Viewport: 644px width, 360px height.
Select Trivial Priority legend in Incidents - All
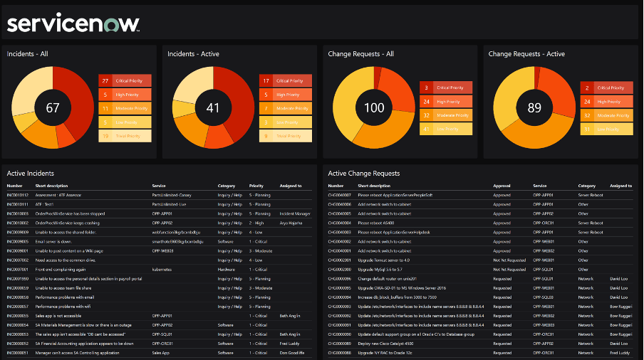[125, 136]
